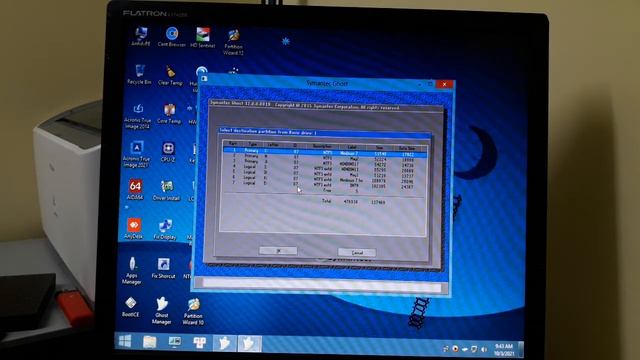The height and width of the screenshot is (360, 640).
Task: Click Cancel in the Ghost partition dialog
Action: pos(357,252)
